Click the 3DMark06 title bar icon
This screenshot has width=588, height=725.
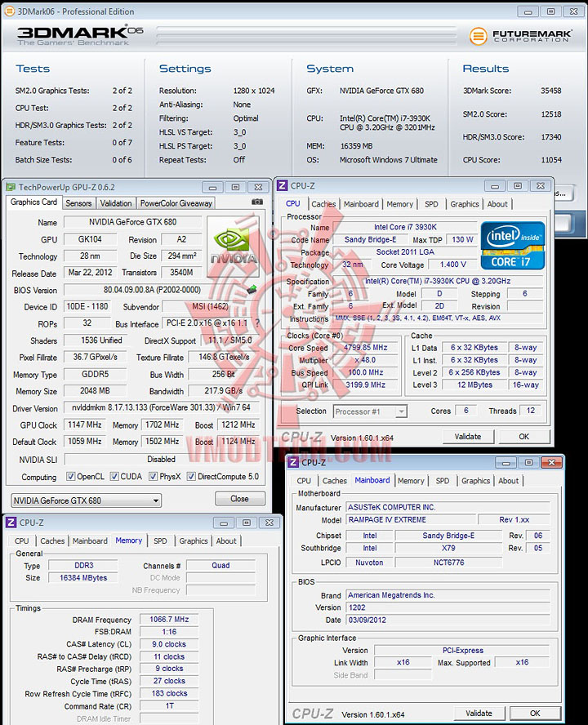(x=9, y=11)
